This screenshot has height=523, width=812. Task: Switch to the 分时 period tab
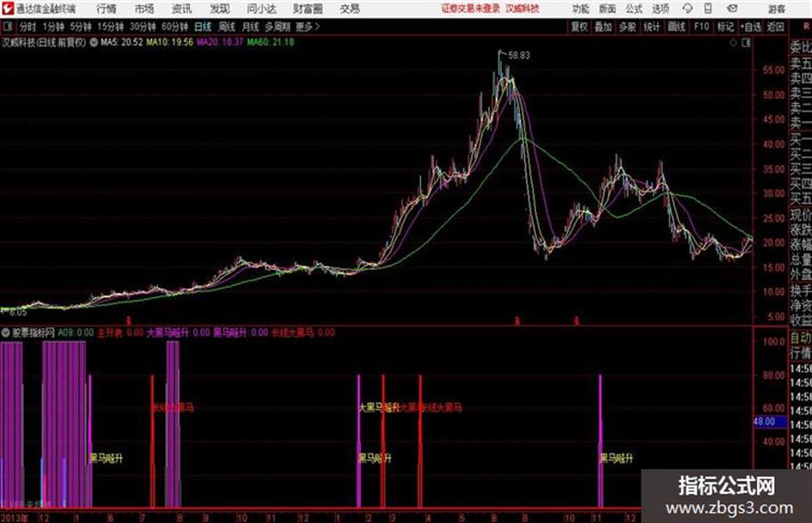point(27,27)
